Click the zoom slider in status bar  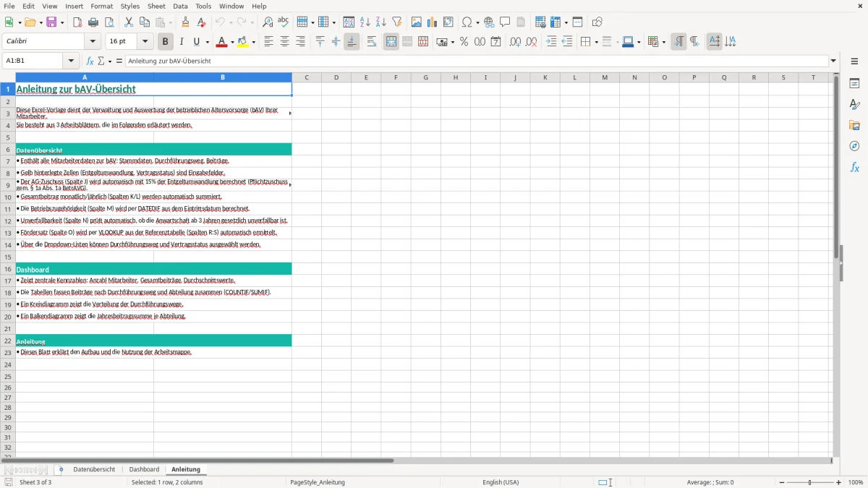(809, 482)
